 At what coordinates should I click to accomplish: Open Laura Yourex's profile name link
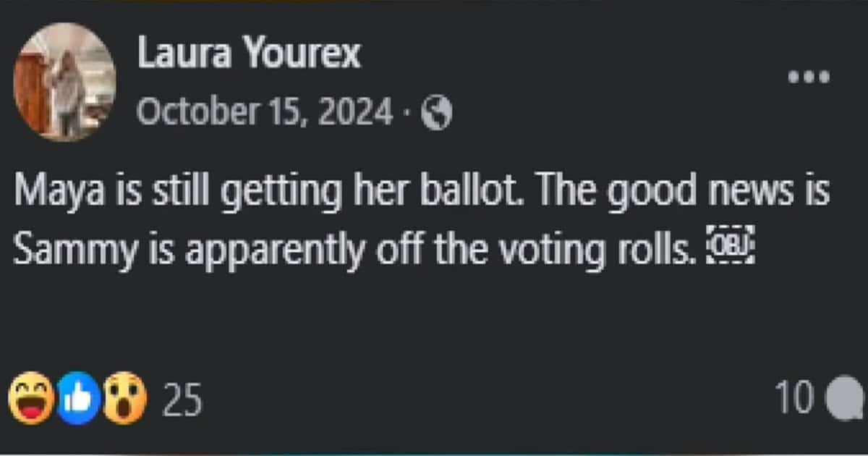(248, 54)
